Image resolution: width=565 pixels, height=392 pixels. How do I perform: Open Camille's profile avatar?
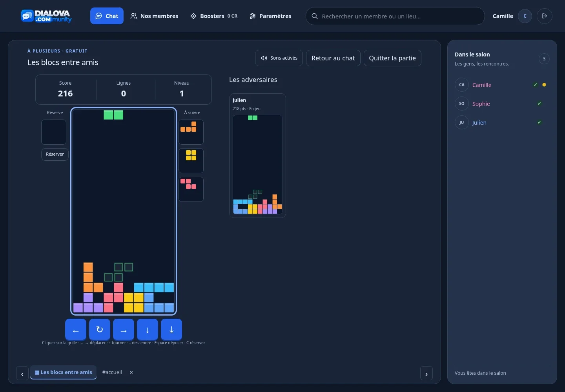tap(525, 16)
